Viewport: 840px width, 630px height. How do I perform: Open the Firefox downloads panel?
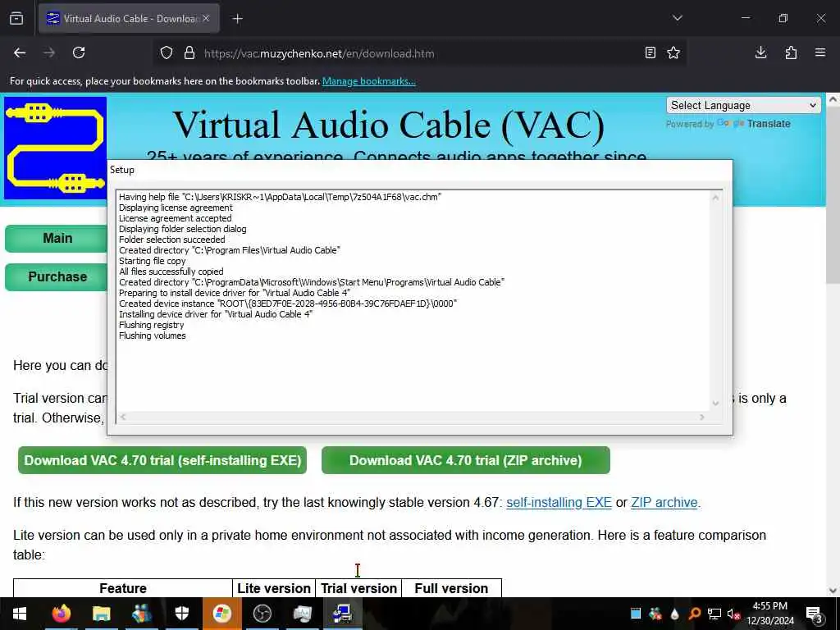(x=760, y=52)
